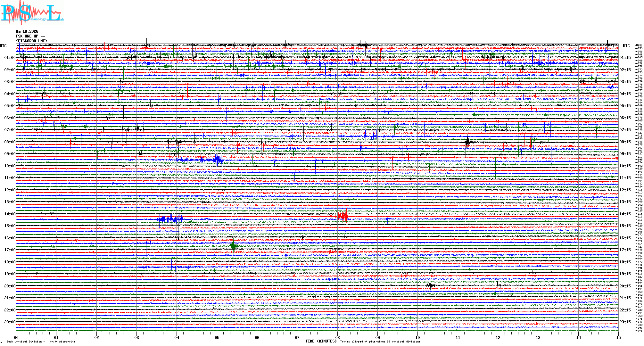
Task: Click the 01:15 time label on right
Action: (x=625, y=58)
